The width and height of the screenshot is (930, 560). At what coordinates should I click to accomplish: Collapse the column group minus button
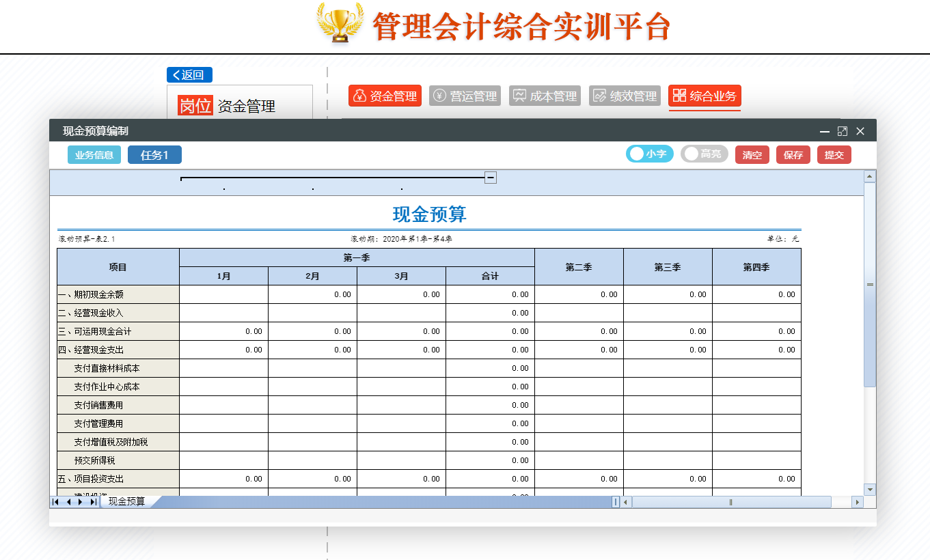(x=491, y=178)
